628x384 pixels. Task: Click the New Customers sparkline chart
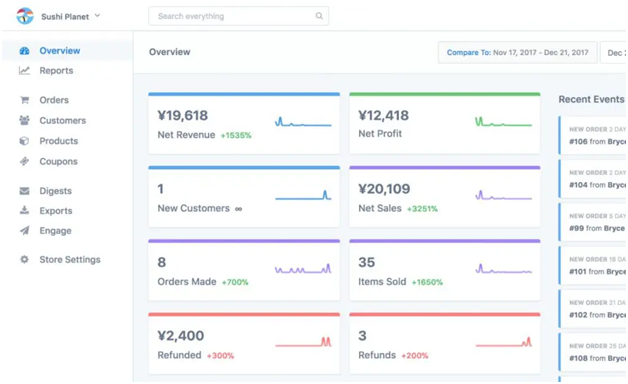pyautogui.click(x=303, y=195)
